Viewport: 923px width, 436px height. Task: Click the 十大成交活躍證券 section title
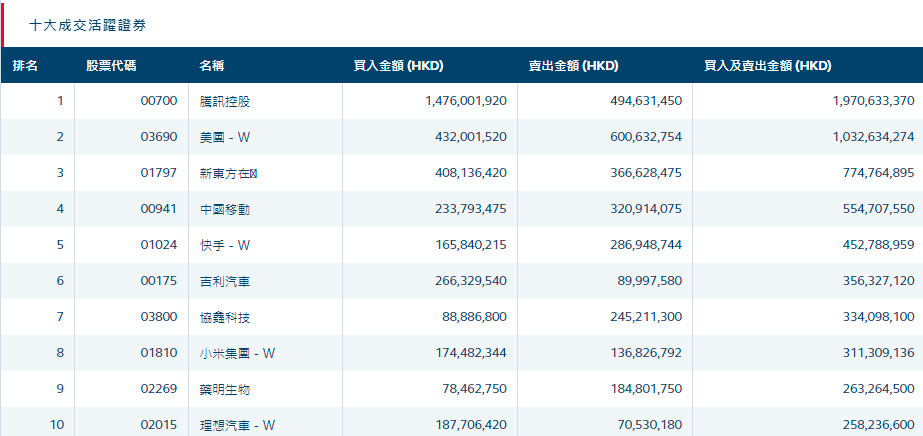[x=88, y=25]
